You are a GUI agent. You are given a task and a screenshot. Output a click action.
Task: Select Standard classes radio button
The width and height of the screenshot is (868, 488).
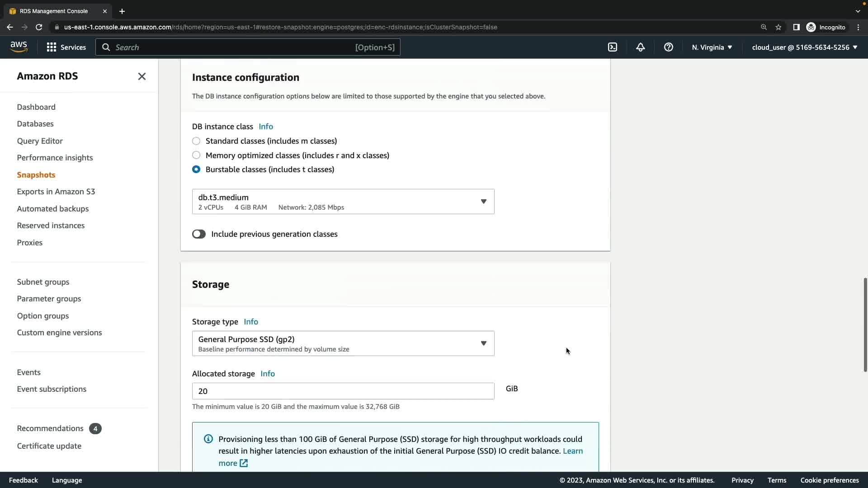pyautogui.click(x=196, y=141)
